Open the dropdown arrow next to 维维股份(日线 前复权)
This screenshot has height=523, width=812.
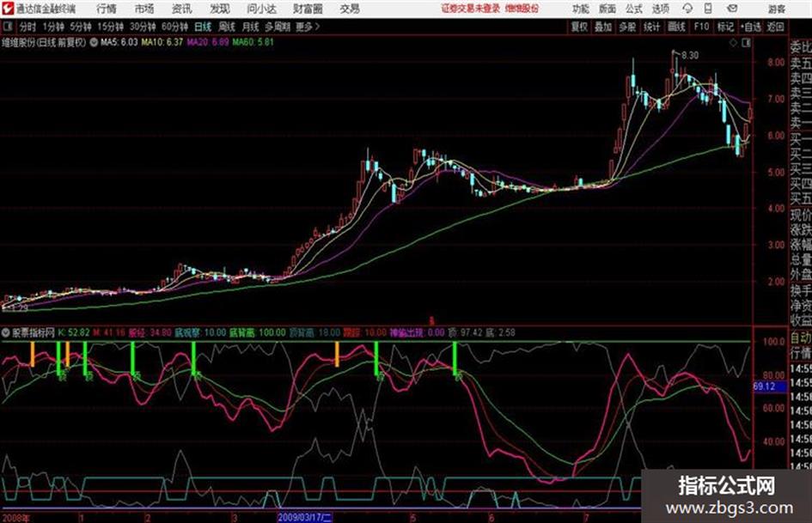[94, 43]
